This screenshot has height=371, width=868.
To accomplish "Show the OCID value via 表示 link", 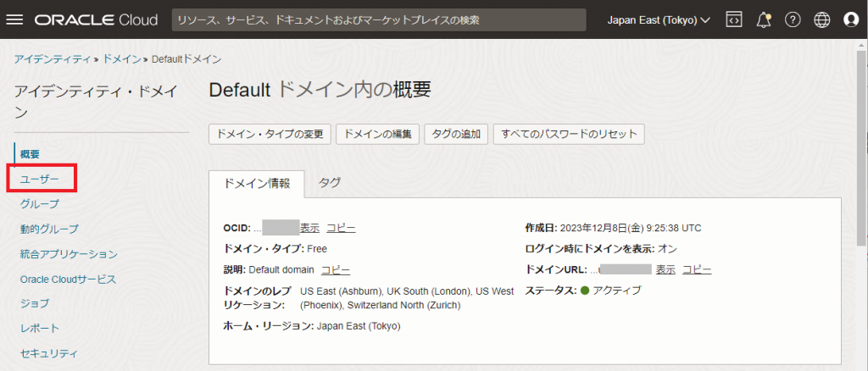I will [x=309, y=228].
